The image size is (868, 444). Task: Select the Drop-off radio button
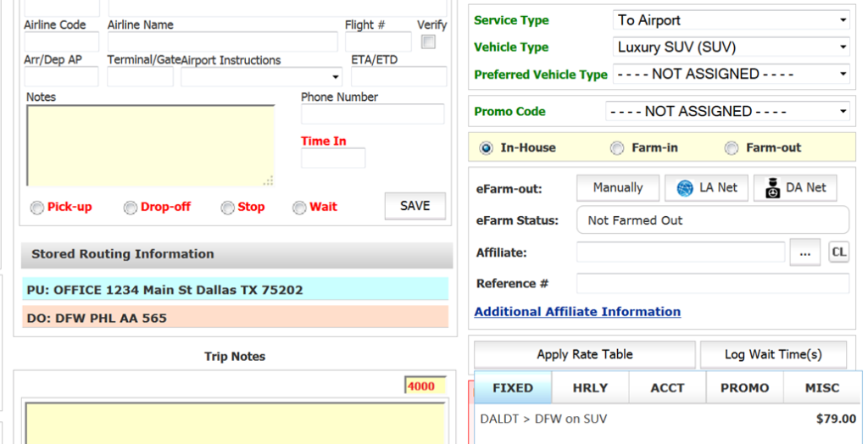click(x=131, y=208)
